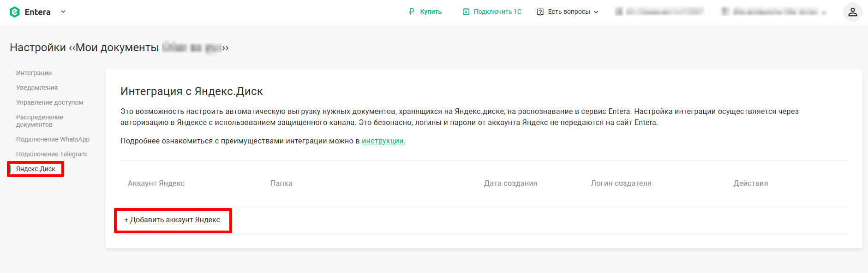868x273 pixels.
Task: Select Яндекс.Диск in the sidebar
Action: point(36,169)
